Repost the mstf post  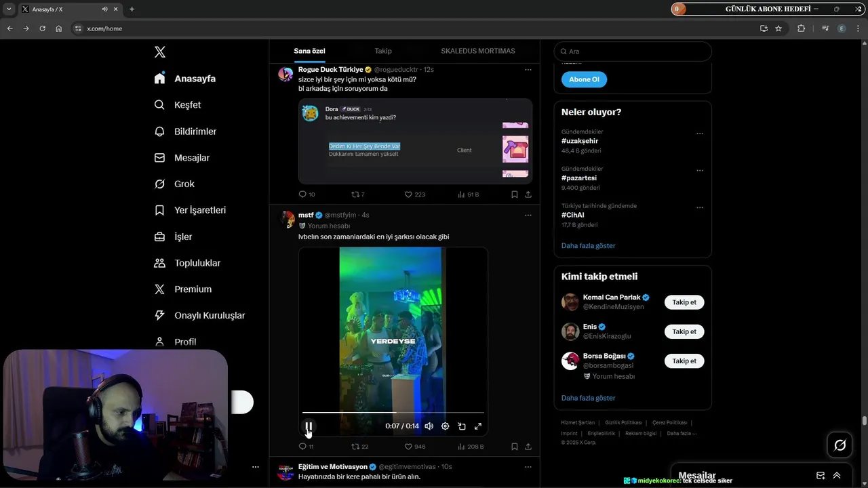click(359, 447)
